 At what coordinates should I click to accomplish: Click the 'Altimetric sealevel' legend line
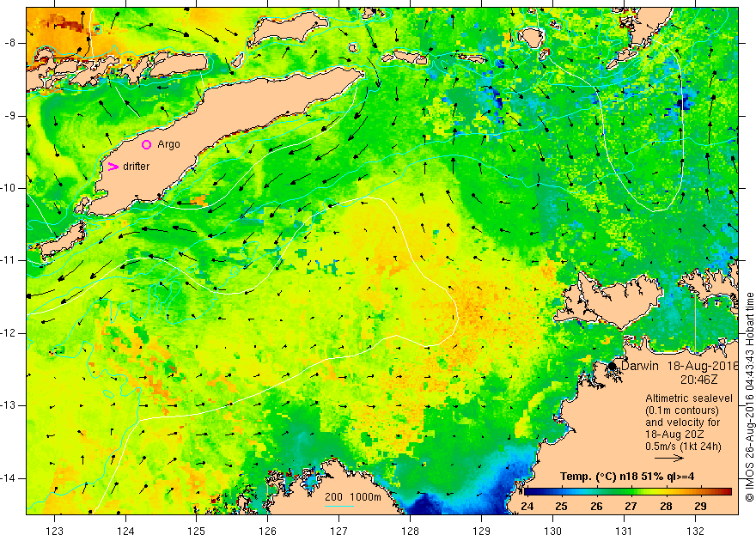689,398
